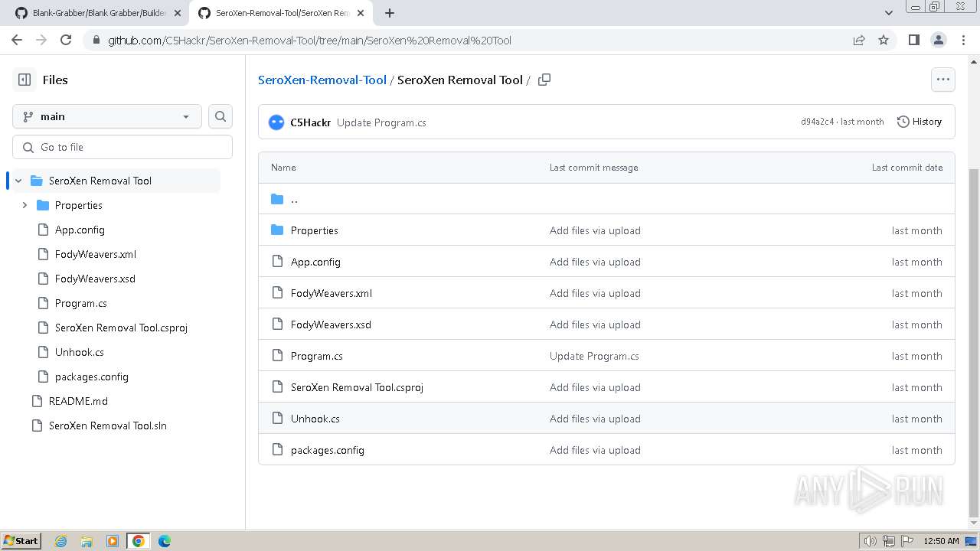Open Unhook.cs in file list

coord(315,419)
